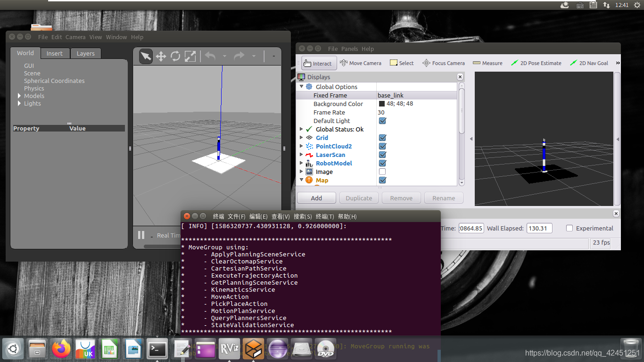Choose the Focus Camera tool in RViz

(x=444, y=63)
